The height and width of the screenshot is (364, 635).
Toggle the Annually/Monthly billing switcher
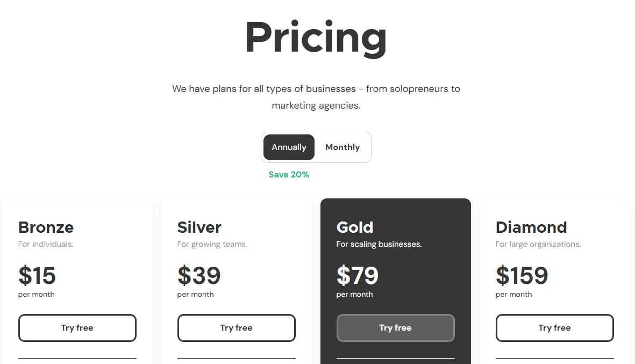[316, 147]
